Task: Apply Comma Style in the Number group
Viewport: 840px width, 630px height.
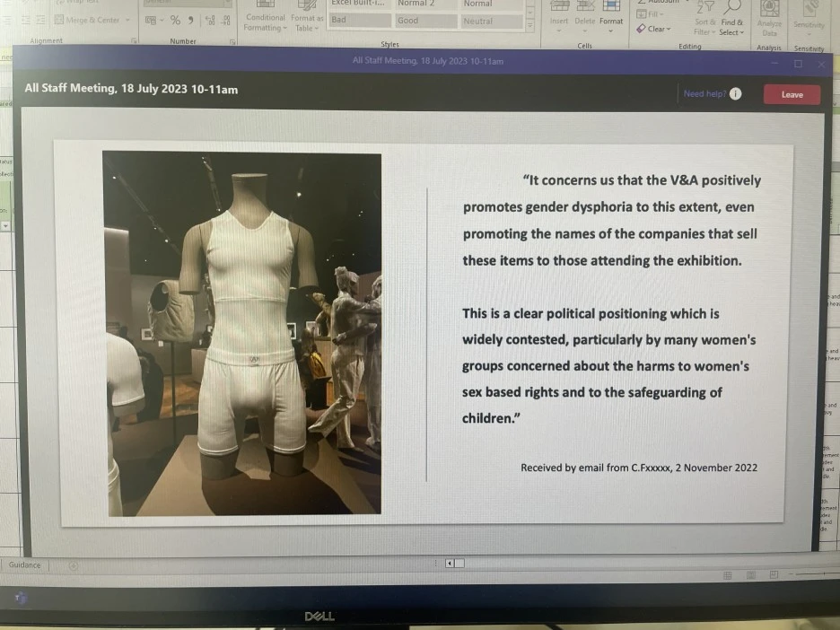Action: coord(191,21)
